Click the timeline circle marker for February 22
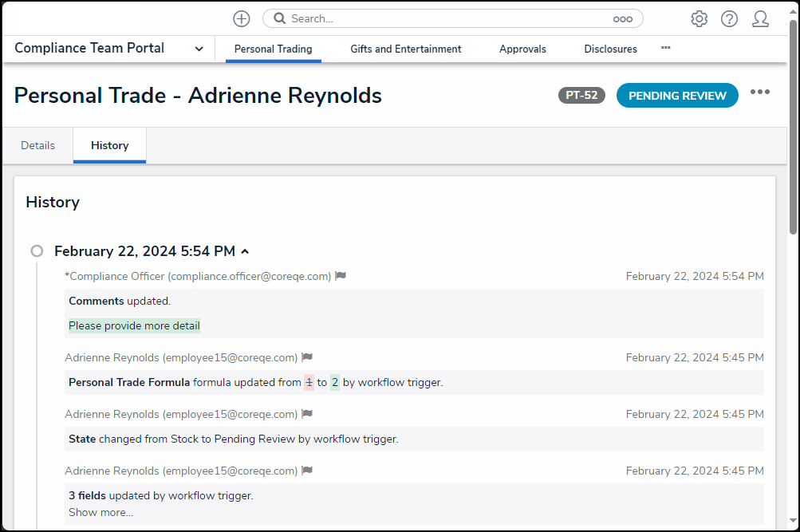800x532 pixels. (x=37, y=251)
